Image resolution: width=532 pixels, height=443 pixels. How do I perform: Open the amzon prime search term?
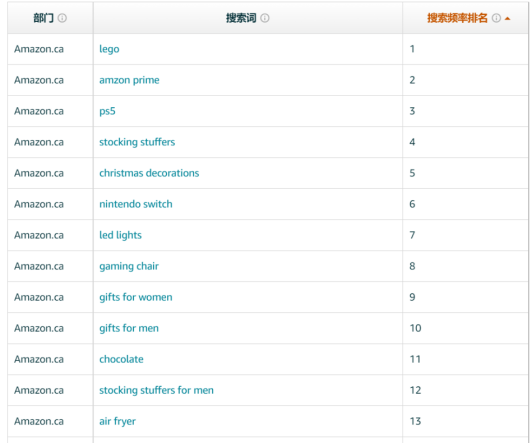(129, 80)
